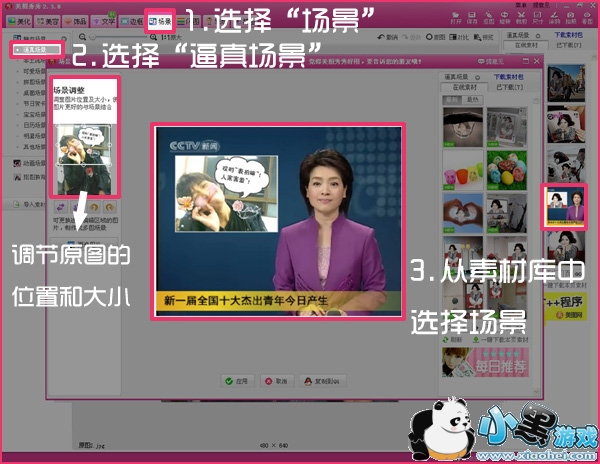Click the 1:1 原大 button
Screen dimensions: 600x464
click(171, 37)
